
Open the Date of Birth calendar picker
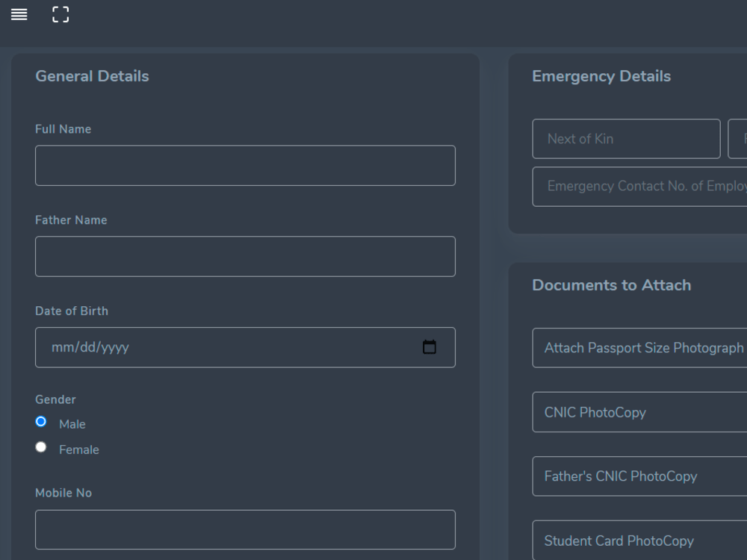430,347
